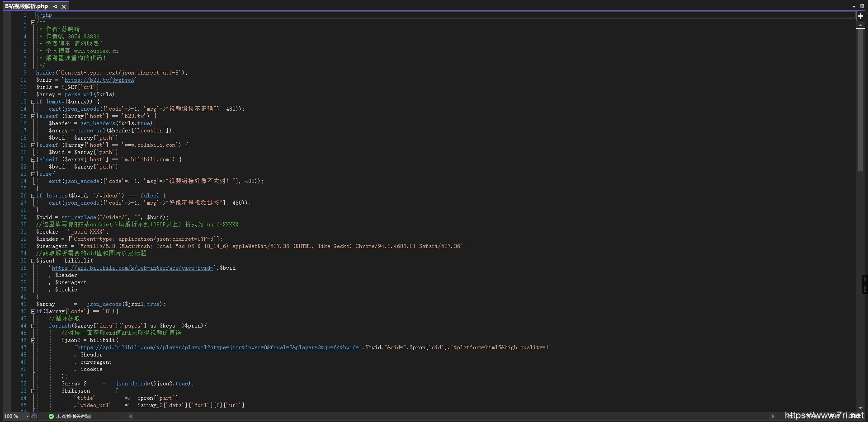
Task: Click the 作者QQ:3074193836 comment
Action: point(72,37)
